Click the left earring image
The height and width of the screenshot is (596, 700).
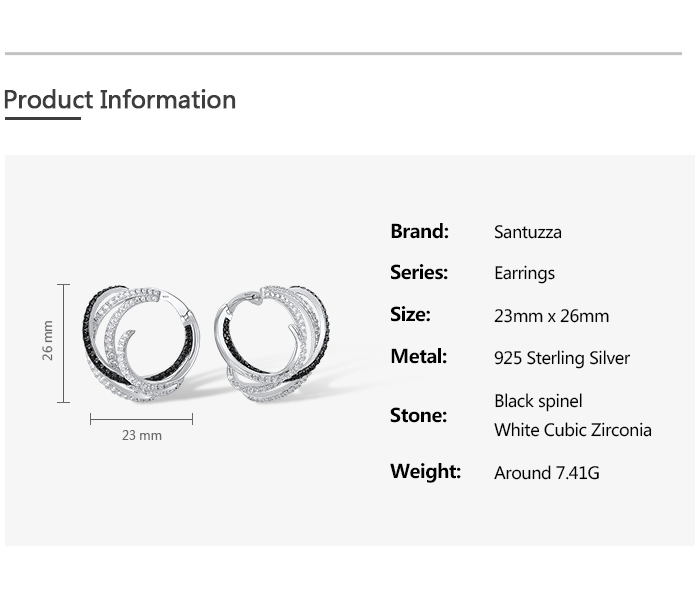142,343
